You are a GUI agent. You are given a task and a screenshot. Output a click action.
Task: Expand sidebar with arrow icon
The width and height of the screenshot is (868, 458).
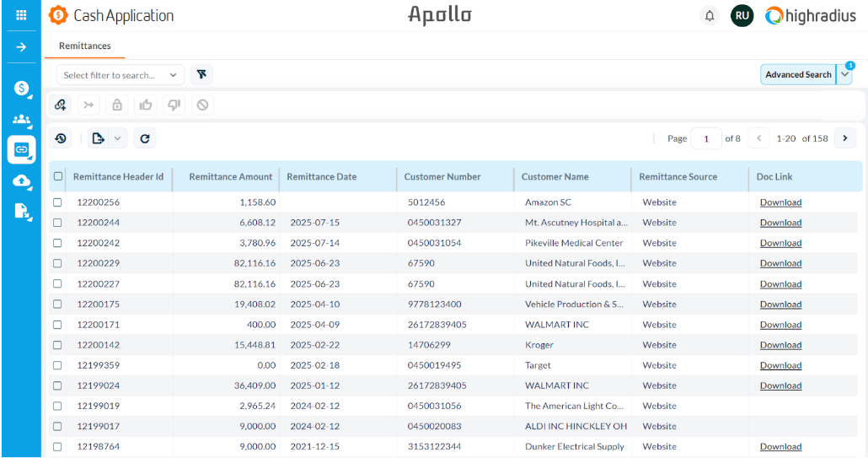click(21, 47)
